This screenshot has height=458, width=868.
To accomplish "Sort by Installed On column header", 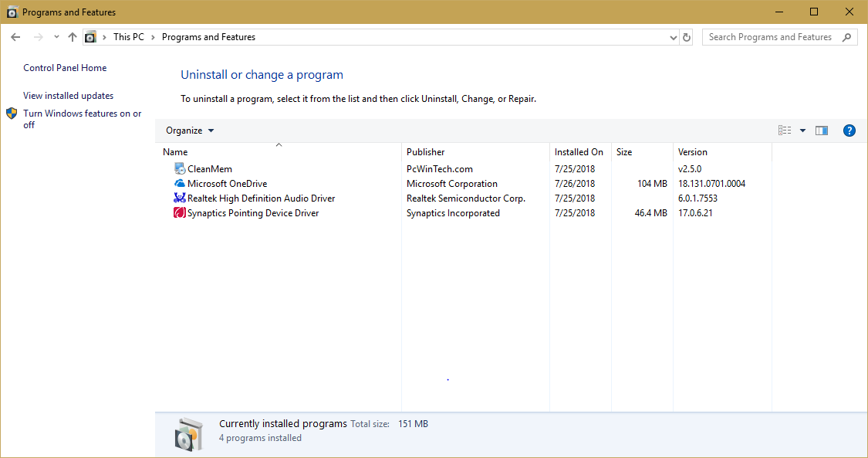I will 580,151.
